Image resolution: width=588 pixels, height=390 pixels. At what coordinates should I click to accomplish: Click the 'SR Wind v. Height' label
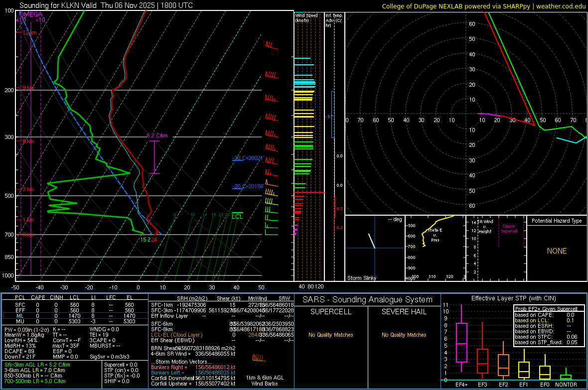tap(485, 227)
